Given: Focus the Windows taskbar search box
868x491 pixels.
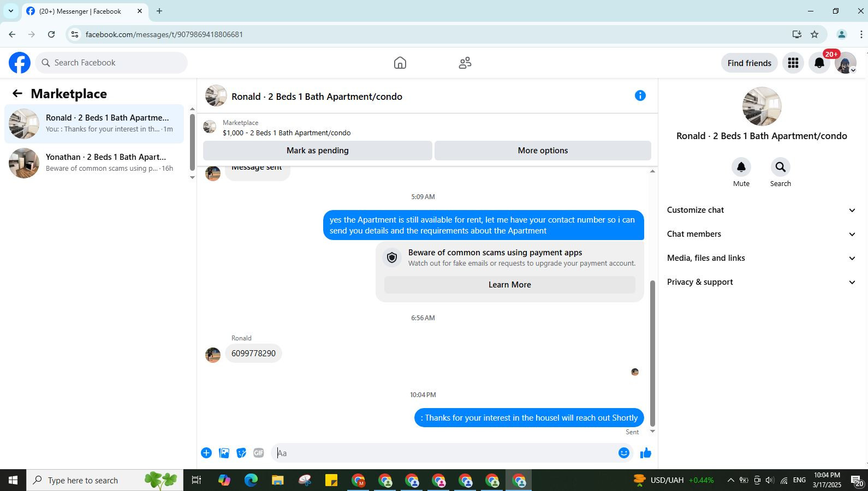Looking at the screenshot, I should [x=105, y=480].
